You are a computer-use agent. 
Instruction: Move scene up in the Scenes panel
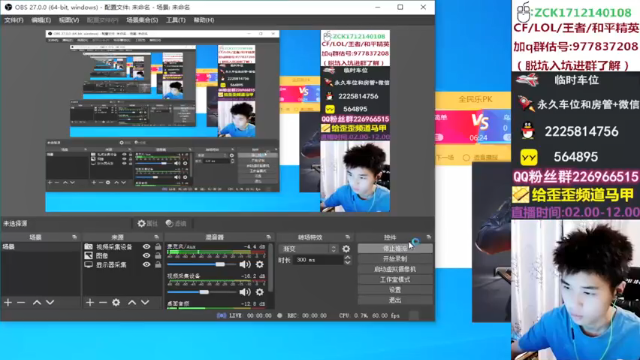(37, 302)
